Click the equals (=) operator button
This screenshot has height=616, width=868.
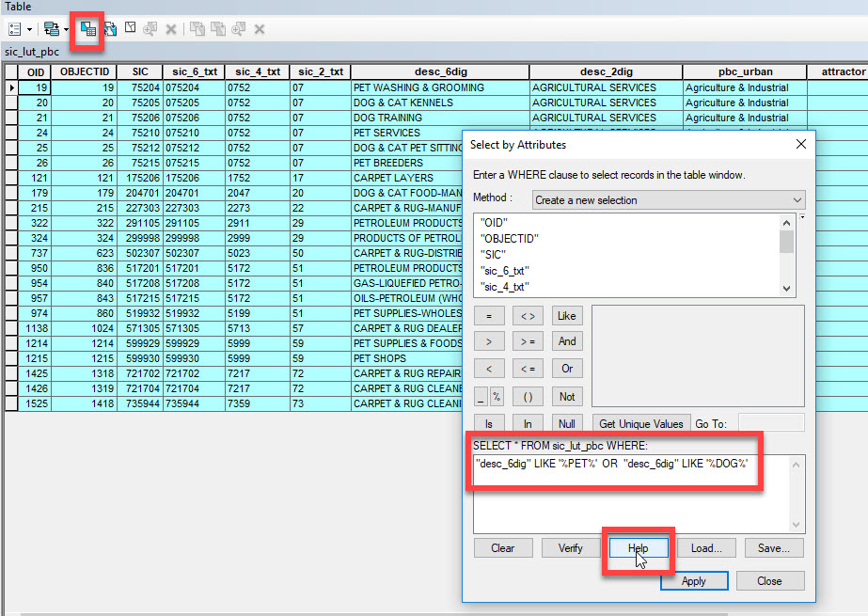click(x=489, y=315)
